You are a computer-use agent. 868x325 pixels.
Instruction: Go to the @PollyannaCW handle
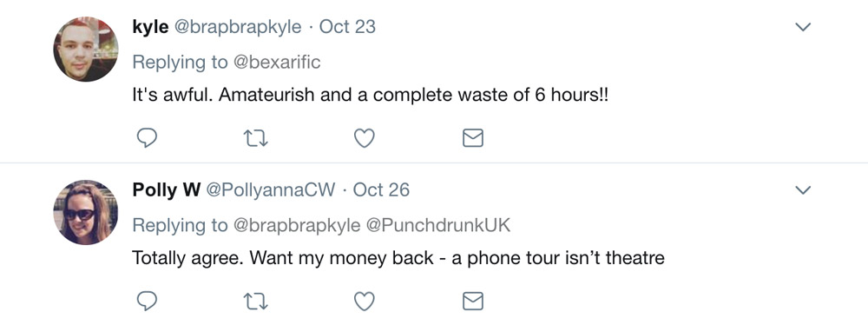pos(271,190)
